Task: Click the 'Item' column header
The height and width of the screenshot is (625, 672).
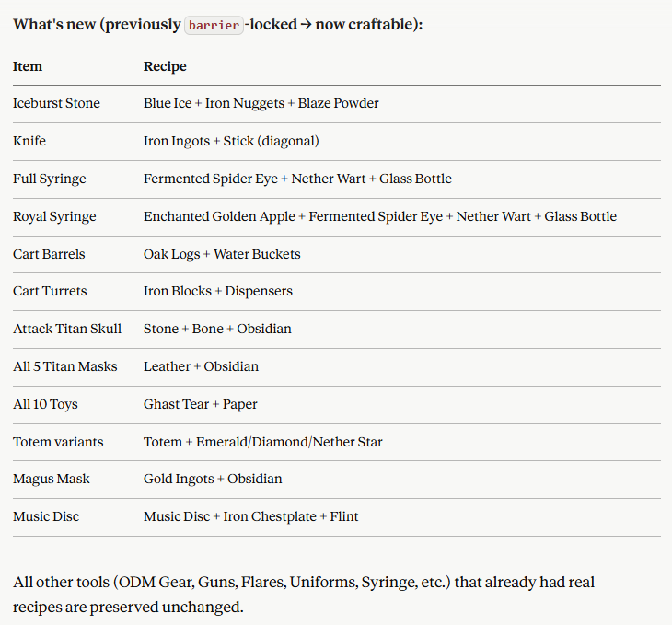Action: click(28, 66)
